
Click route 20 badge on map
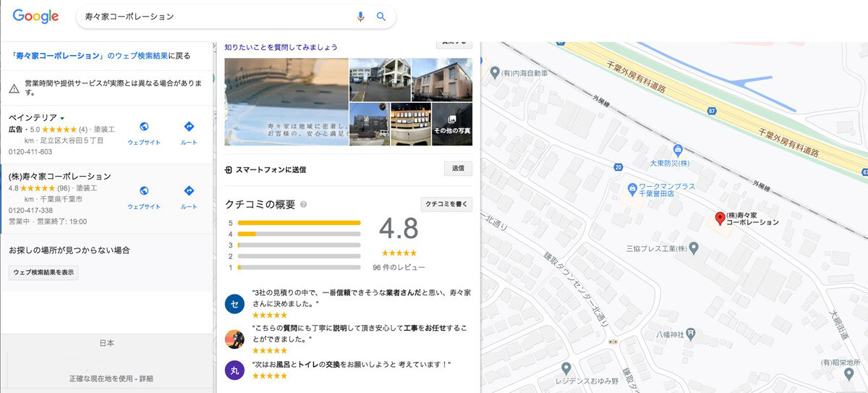618,166
